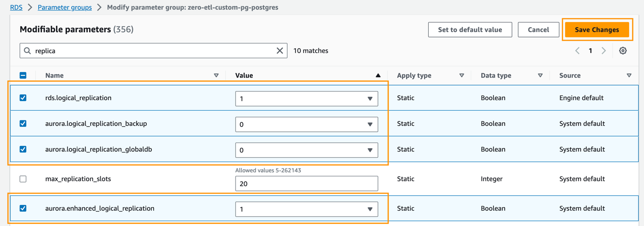644x226 pixels.
Task: Uncheck the rds.logical_replication row checkbox
Action: 23,98
